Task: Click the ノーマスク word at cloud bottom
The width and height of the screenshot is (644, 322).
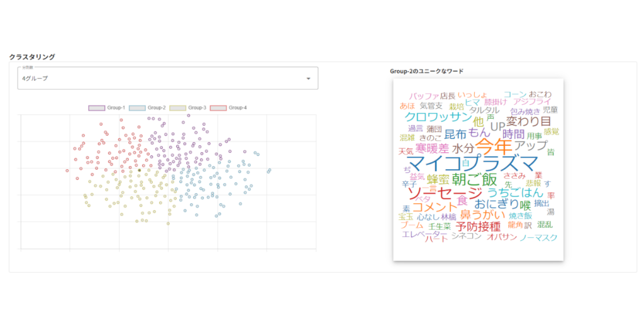Action: pos(538,238)
